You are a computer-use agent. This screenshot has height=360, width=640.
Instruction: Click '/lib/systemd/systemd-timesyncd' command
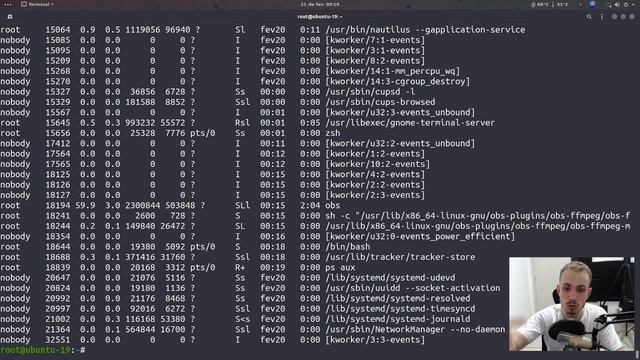click(x=400, y=309)
